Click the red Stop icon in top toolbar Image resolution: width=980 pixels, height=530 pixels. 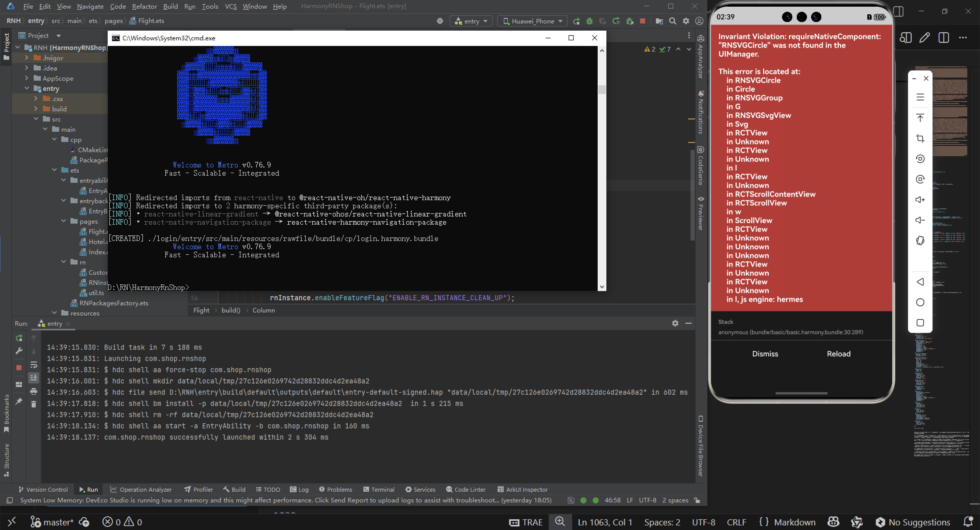click(643, 21)
